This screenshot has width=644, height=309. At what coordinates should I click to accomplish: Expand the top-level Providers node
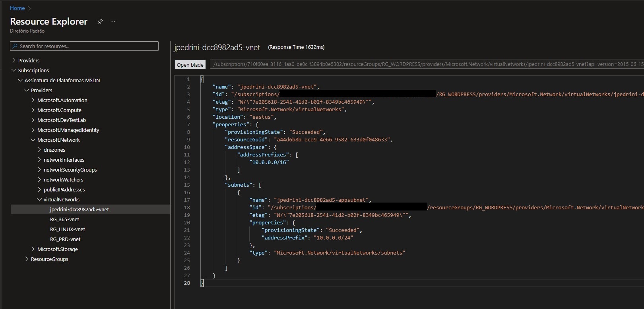click(x=14, y=60)
